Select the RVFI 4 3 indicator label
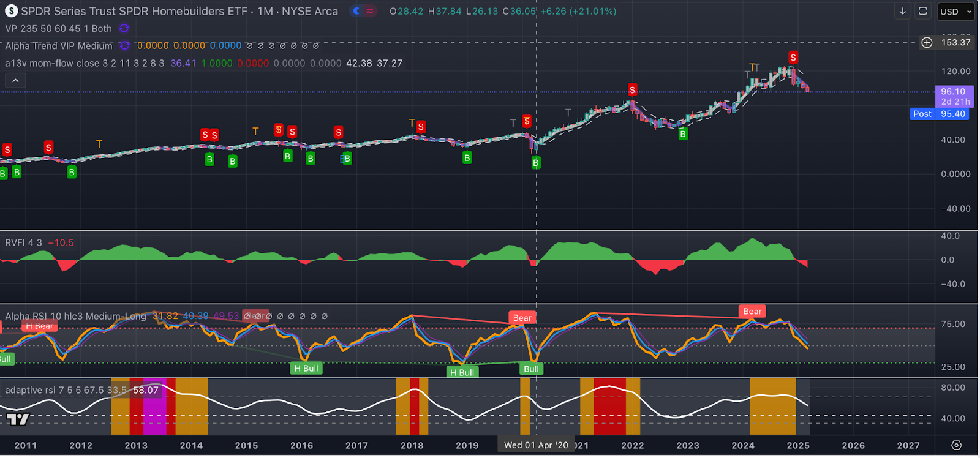 click(23, 242)
